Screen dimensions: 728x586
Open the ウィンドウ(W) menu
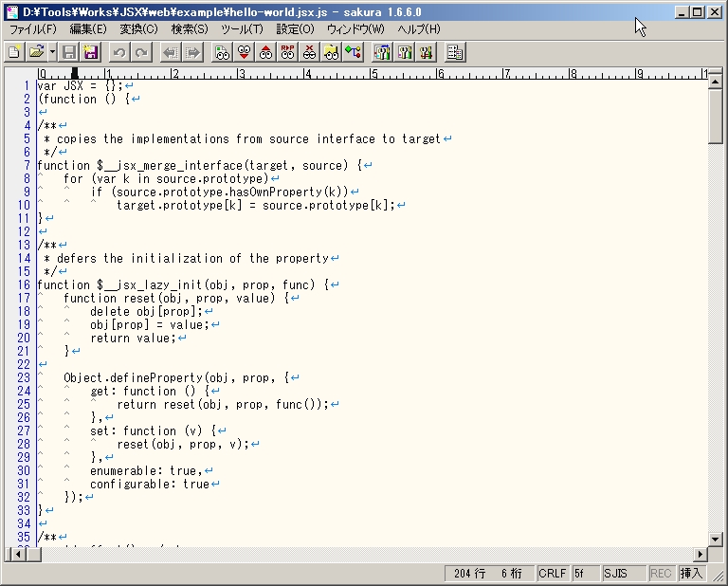coord(355,29)
